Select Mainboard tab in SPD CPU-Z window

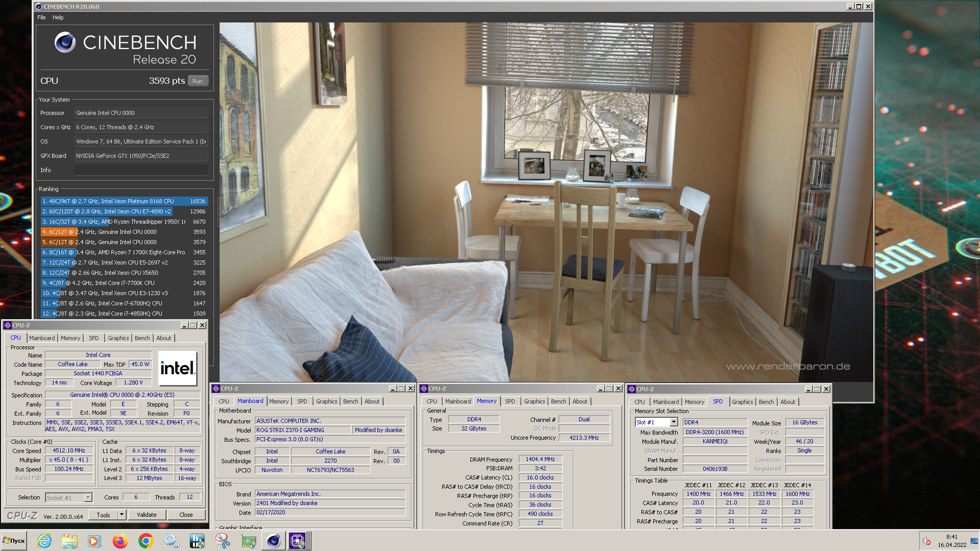[x=666, y=402]
